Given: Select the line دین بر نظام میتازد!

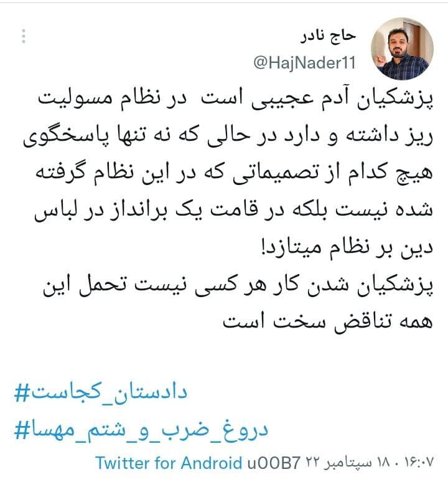Looking at the screenshot, I should click(x=347, y=247).
